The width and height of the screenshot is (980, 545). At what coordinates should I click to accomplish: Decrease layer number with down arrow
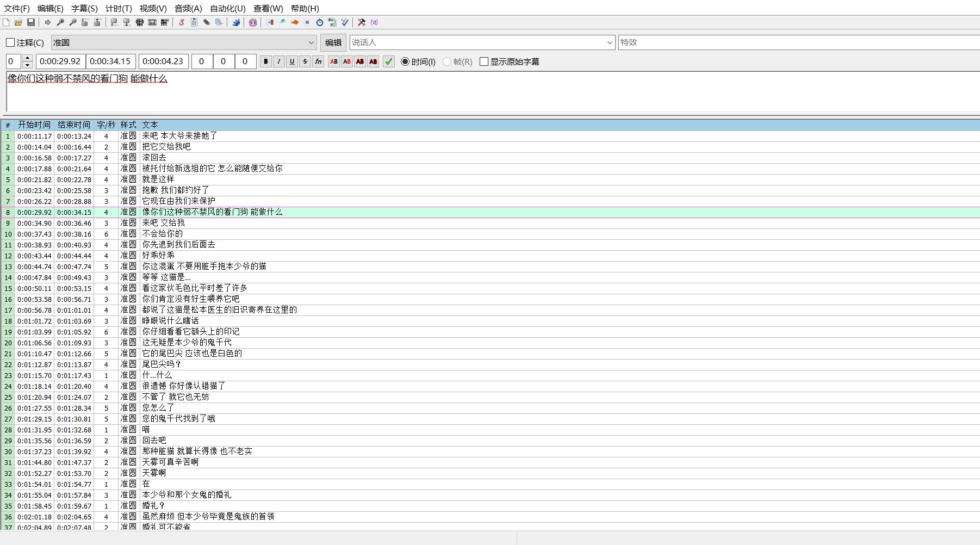[x=28, y=65]
